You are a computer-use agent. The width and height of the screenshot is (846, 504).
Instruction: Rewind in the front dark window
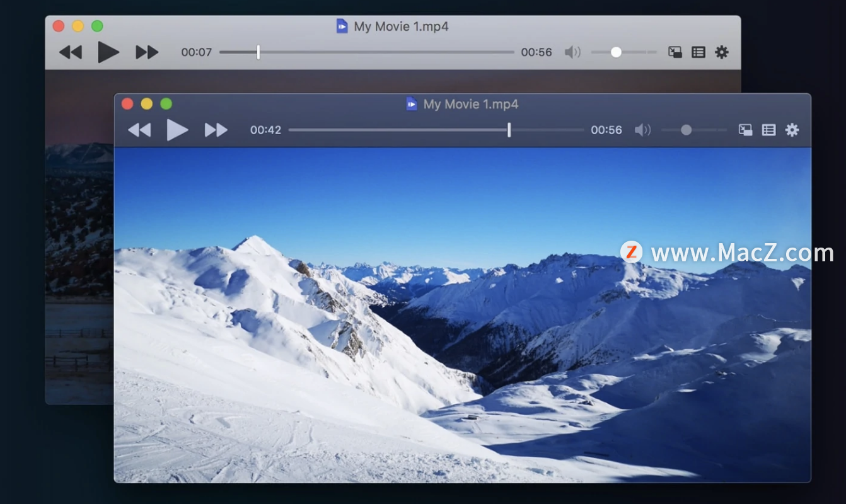[x=140, y=130]
